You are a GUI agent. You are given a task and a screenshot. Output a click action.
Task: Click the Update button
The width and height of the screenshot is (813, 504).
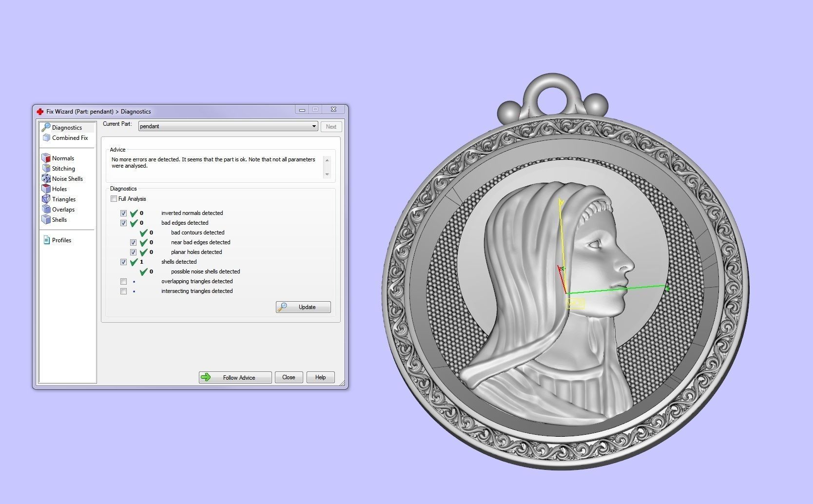tap(303, 307)
